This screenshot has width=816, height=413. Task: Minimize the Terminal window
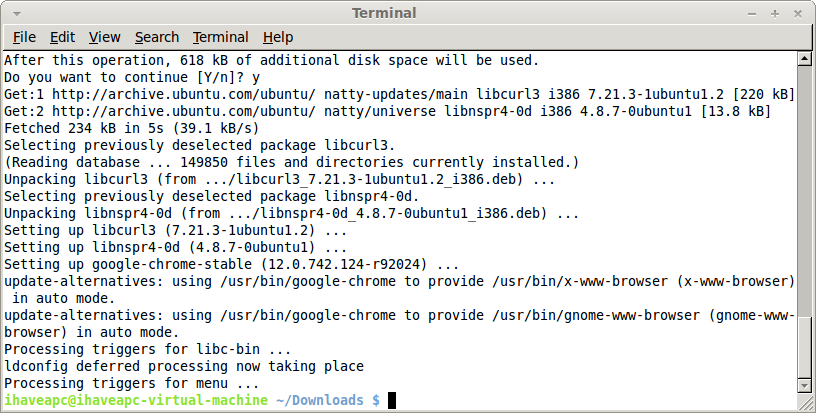(752, 14)
